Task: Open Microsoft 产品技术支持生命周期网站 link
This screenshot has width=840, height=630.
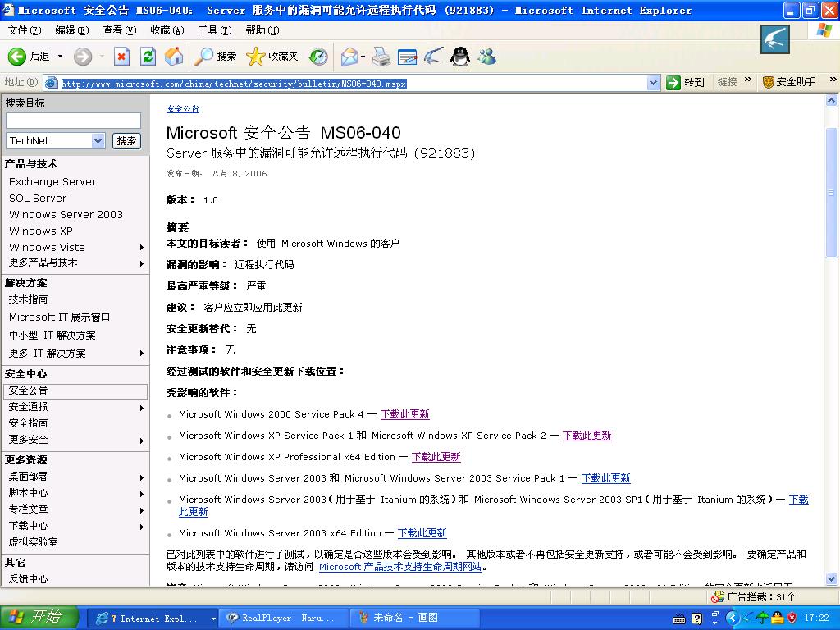Action: (400, 567)
